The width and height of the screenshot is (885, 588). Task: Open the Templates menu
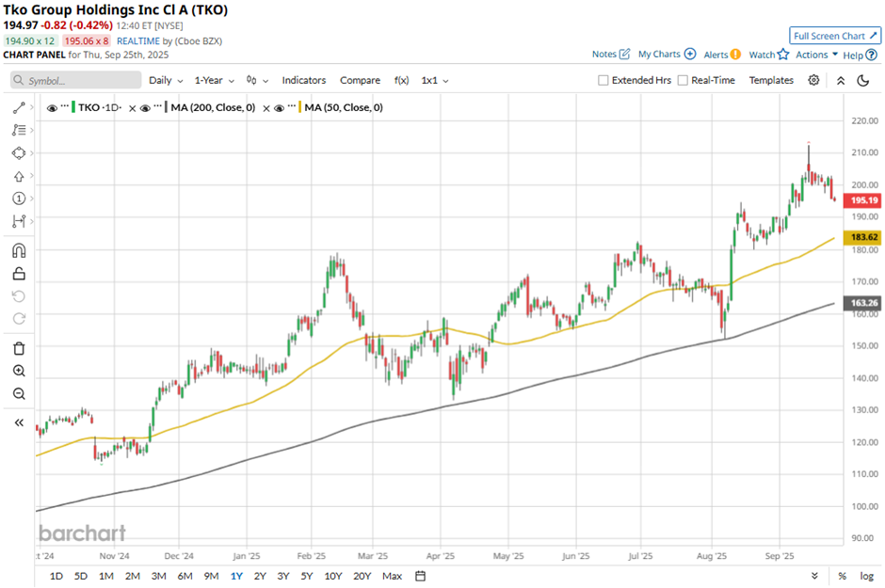(x=771, y=80)
